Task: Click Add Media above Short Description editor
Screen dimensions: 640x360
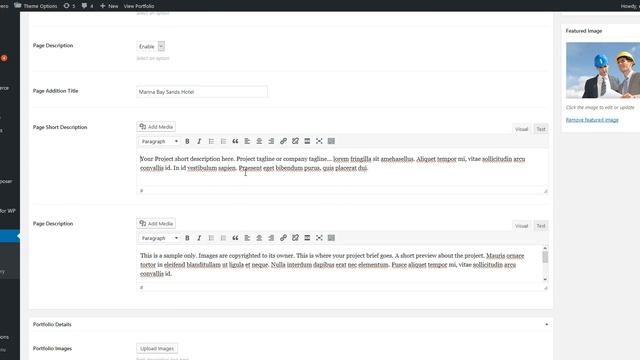Action: point(156,127)
